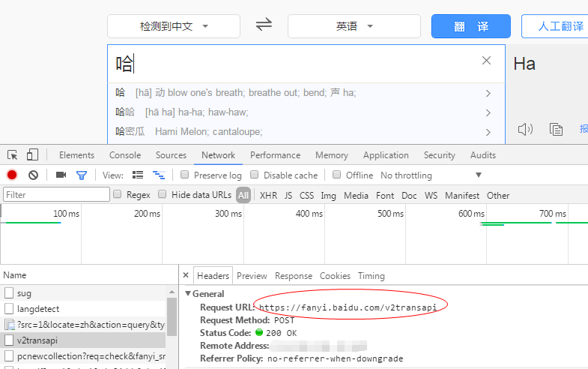Screen dimensions: 588x369
Task: Open the Cookies detail tab
Action: pyautogui.click(x=335, y=276)
